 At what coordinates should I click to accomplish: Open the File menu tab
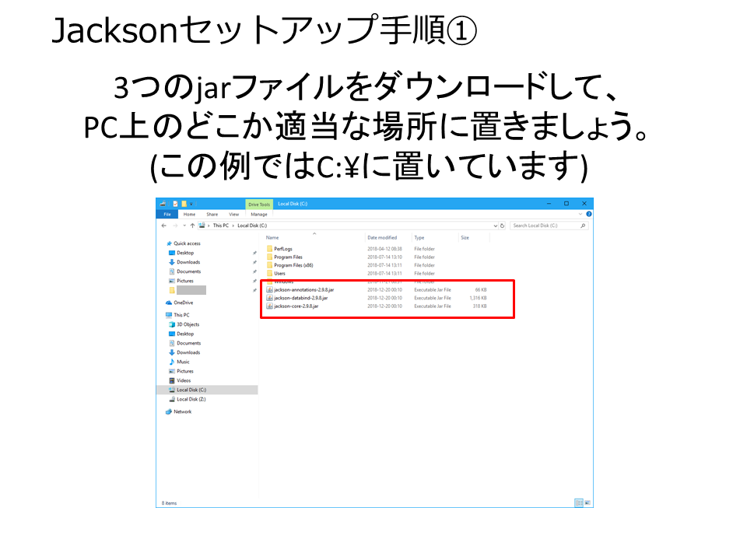pyautogui.click(x=167, y=215)
